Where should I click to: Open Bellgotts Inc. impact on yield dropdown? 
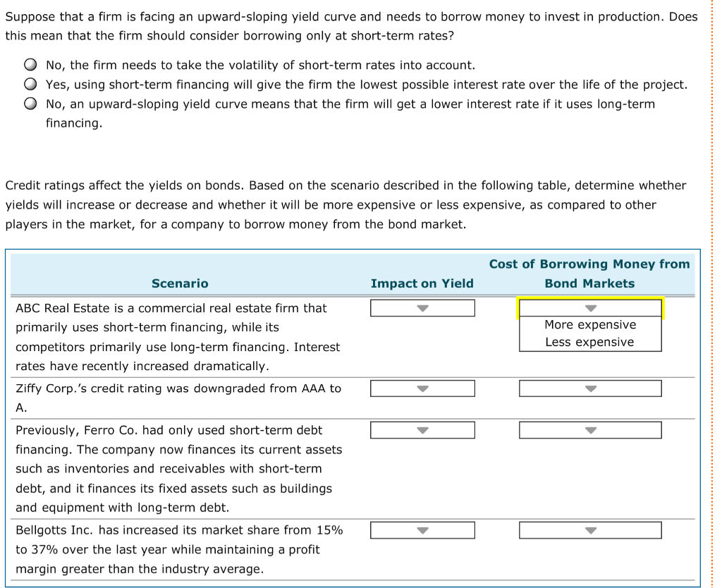click(422, 529)
